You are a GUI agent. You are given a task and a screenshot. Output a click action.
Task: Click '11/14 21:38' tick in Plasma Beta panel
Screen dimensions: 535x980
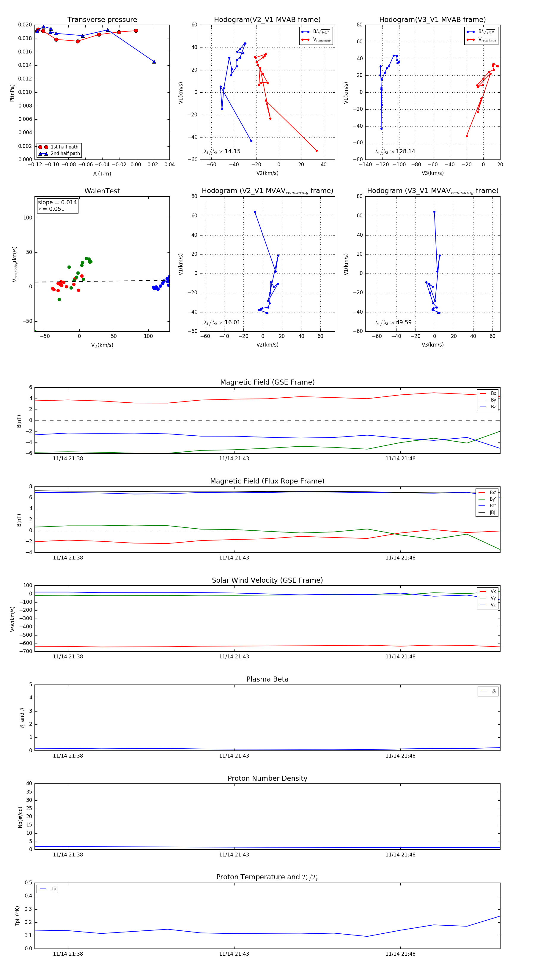[68, 755]
